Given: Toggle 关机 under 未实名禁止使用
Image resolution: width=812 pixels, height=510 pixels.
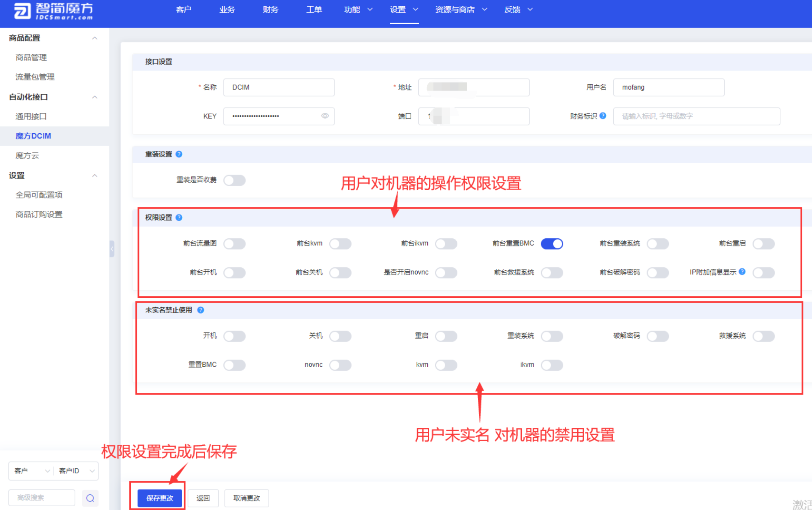Looking at the screenshot, I should tap(340, 336).
